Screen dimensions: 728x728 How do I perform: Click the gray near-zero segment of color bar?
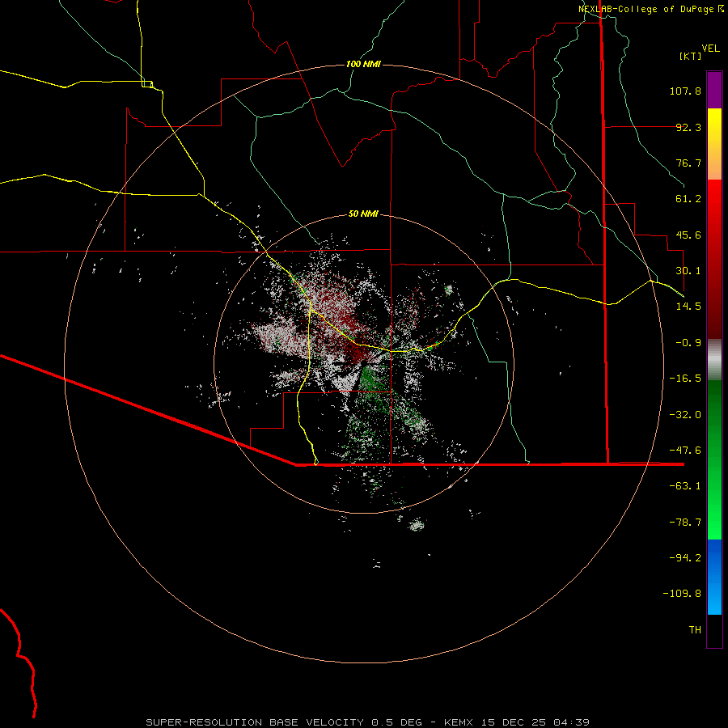(714, 360)
